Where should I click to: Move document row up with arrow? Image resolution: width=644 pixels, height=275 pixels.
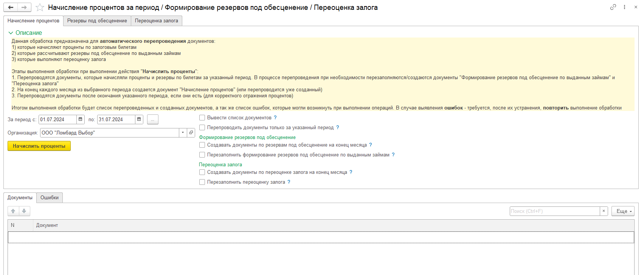13,211
